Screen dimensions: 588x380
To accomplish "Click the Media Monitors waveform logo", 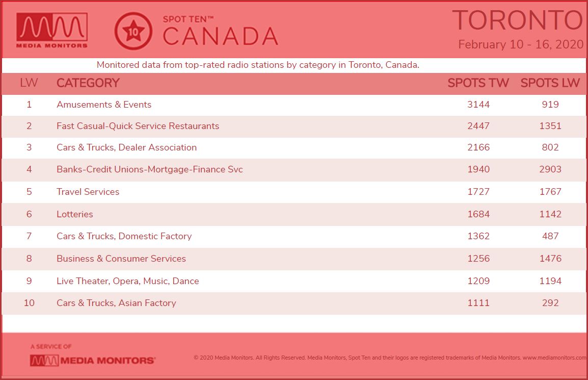I will coord(52,31).
